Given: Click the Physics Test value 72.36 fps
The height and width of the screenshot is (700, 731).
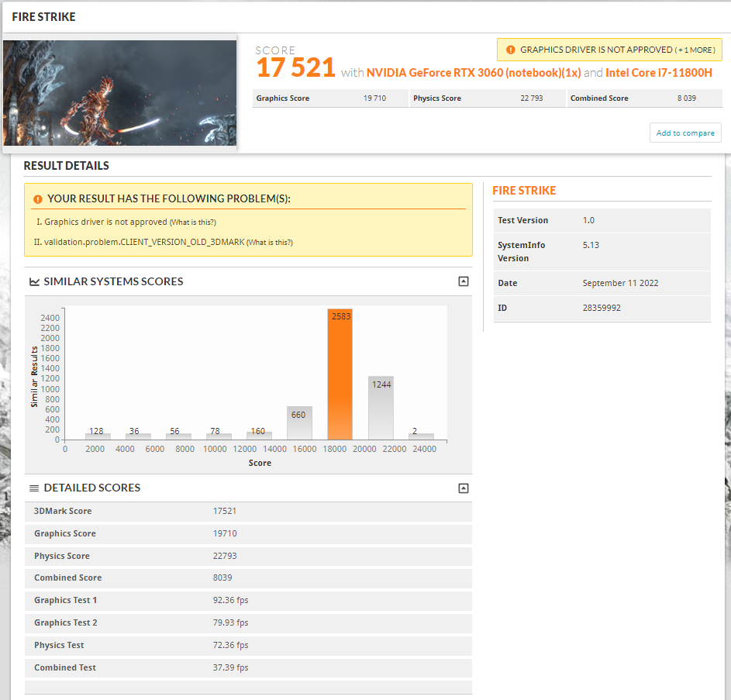Looking at the screenshot, I should tap(231, 645).
